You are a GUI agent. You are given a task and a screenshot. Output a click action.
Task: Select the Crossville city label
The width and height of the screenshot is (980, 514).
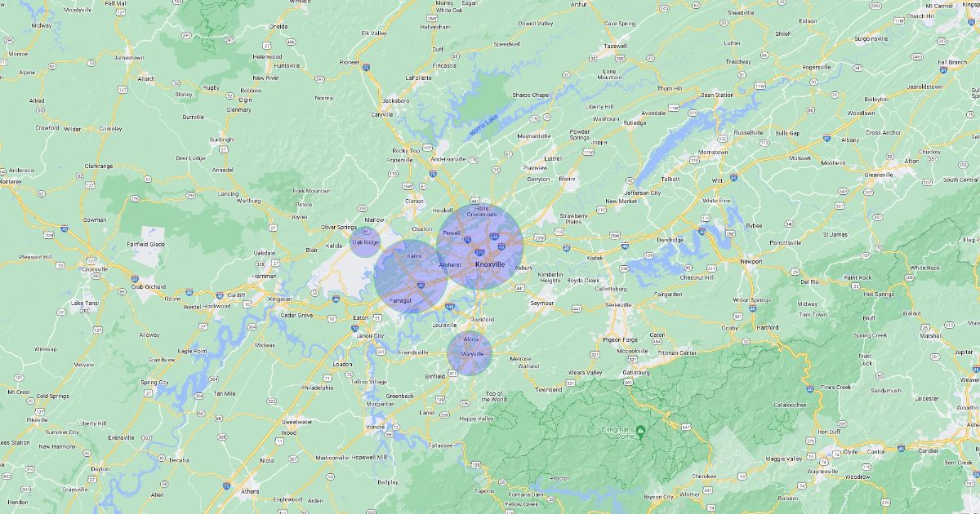pos(95,268)
